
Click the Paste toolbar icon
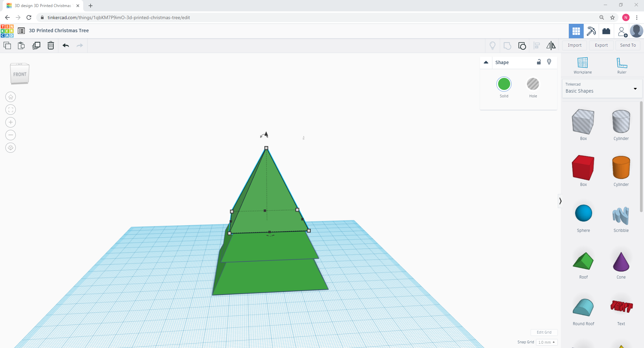21,45
